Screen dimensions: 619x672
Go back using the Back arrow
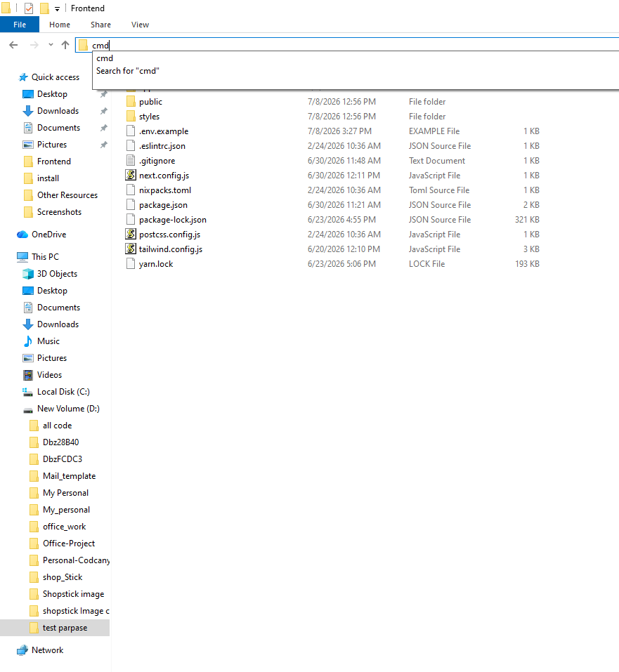14,45
